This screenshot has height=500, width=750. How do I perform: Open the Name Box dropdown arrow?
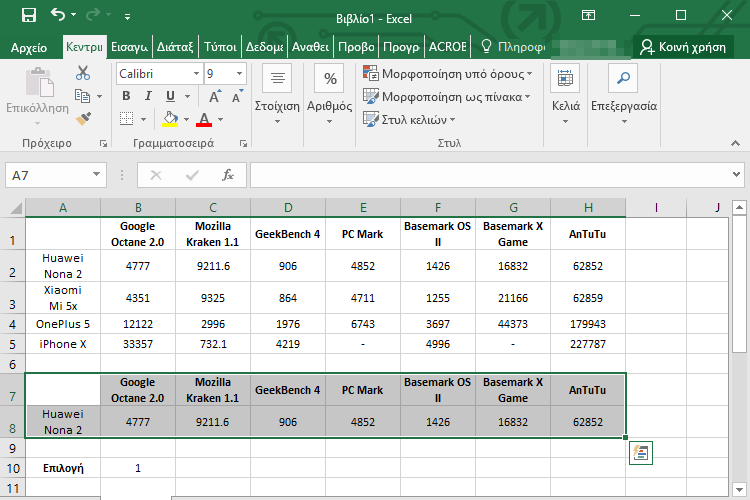(x=97, y=174)
